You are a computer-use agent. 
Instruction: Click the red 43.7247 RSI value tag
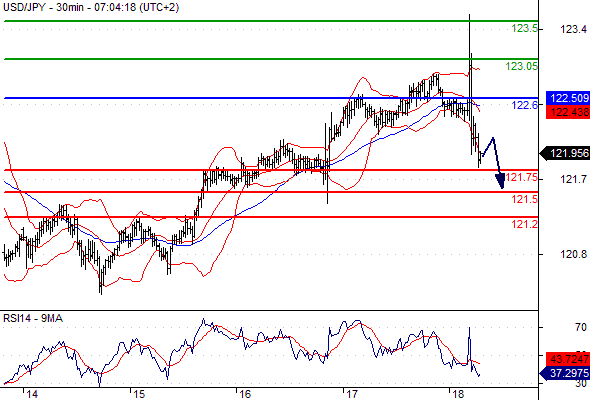tap(568, 359)
